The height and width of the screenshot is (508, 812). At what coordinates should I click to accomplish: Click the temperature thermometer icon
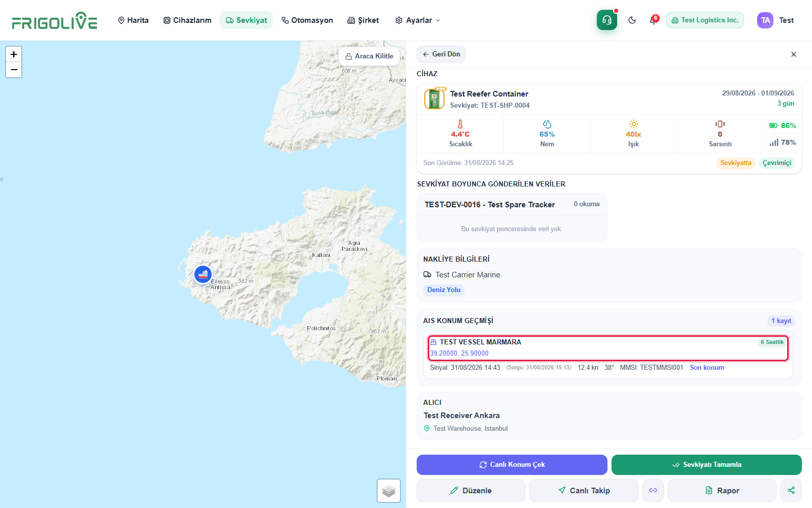(460, 124)
